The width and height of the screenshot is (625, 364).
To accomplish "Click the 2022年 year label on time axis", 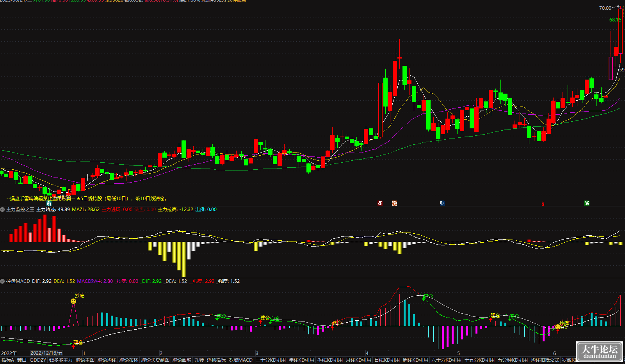I will coord(9,353).
